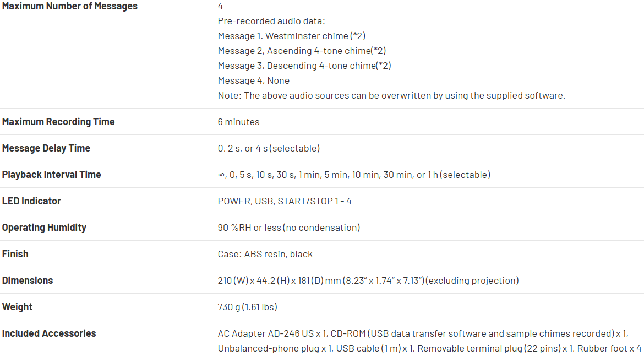Click the Dimensions row label
The image size is (644, 356).
pyautogui.click(x=28, y=281)
